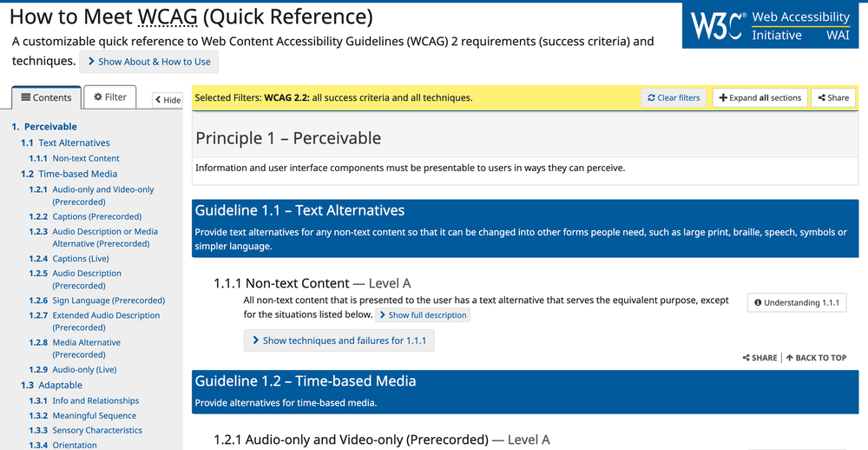Click the WCAG abbreviation in page title
The width and height of the screenshot is (868, 450).
pyautogui.click(x=167, y=17)
